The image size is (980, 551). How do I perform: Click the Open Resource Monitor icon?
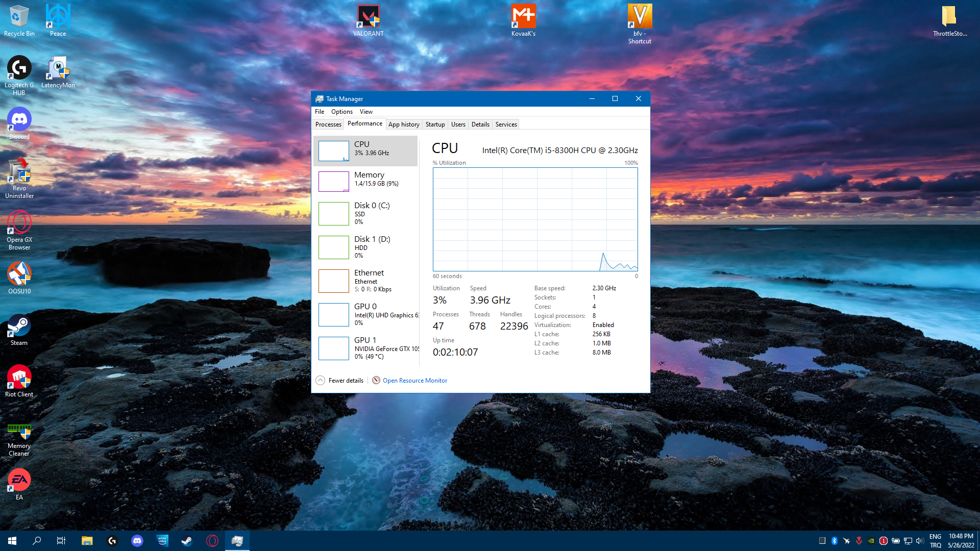(x=376, y=380)
